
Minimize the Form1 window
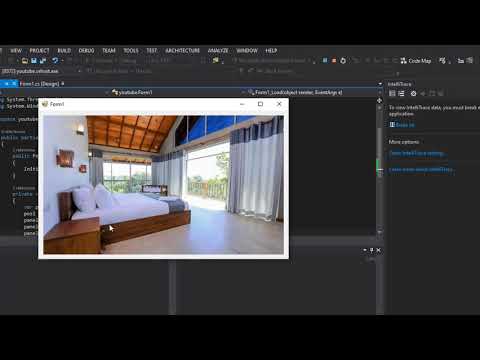pos(242,104)
